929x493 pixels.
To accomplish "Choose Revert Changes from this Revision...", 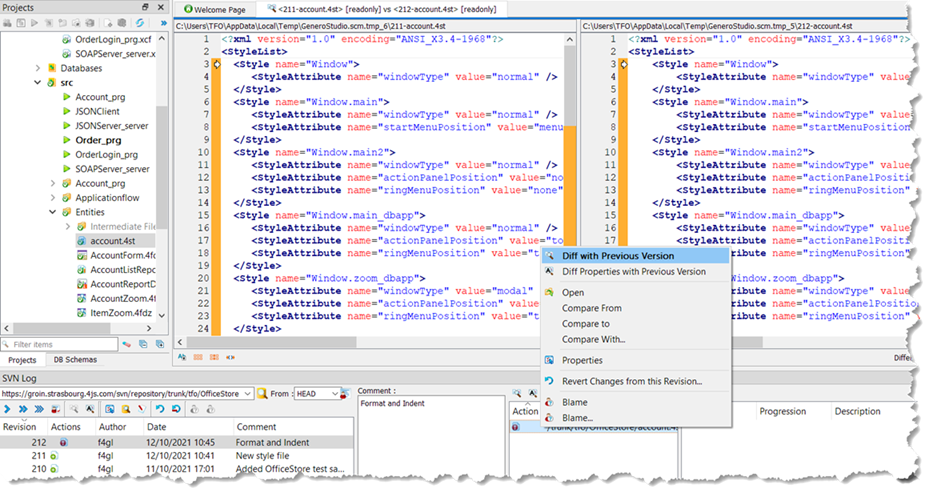I will click(x=636, y=381).
